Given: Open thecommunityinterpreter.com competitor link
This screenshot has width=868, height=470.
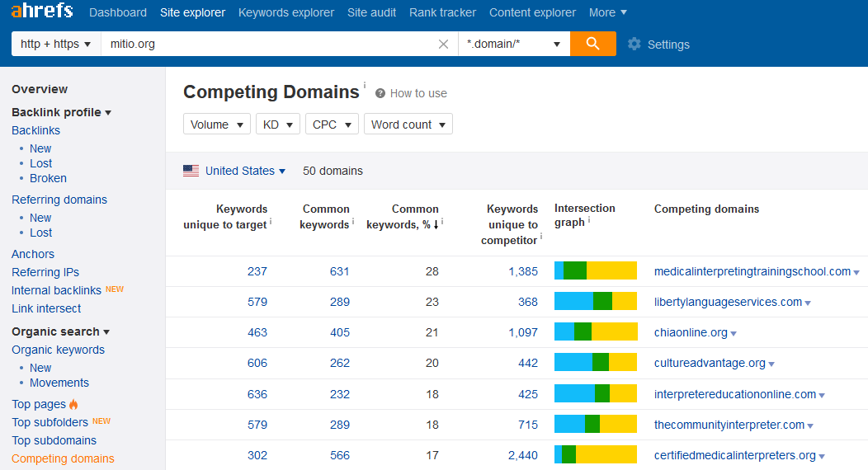Looking at the screenshot, I should click(729, 425).
